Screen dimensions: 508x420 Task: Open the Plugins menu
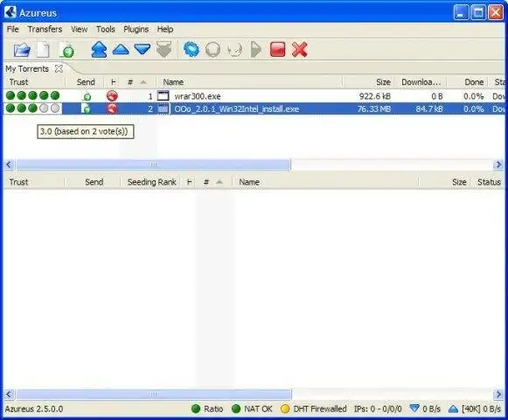136,29
